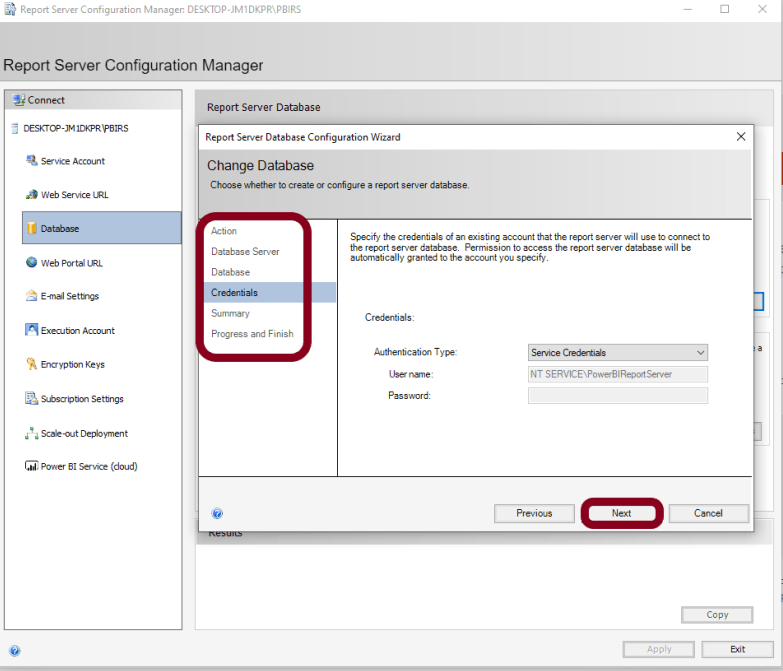783x671 pixels.
Task: Click the E-mail Settings envelope icon
Action: 32,296
